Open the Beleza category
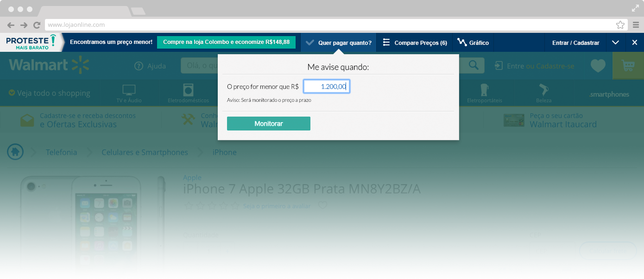644x279 pixels. click(543, 94)
